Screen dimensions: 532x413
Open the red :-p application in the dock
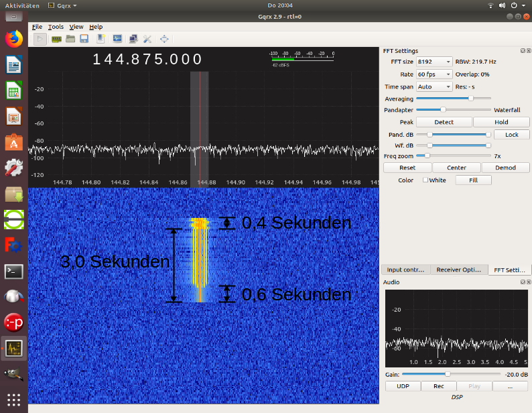[x=14, y=322]
